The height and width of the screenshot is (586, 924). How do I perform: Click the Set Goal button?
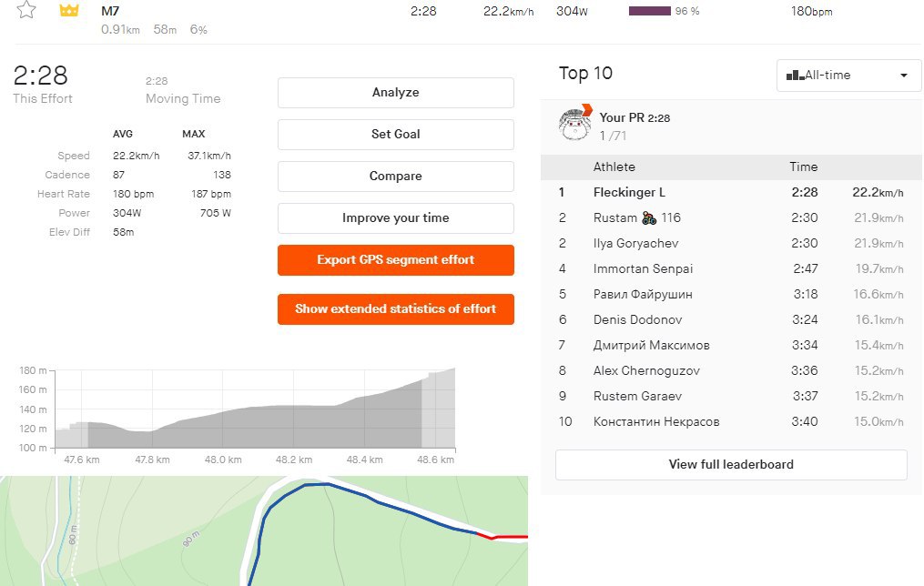tap(395, 135)
